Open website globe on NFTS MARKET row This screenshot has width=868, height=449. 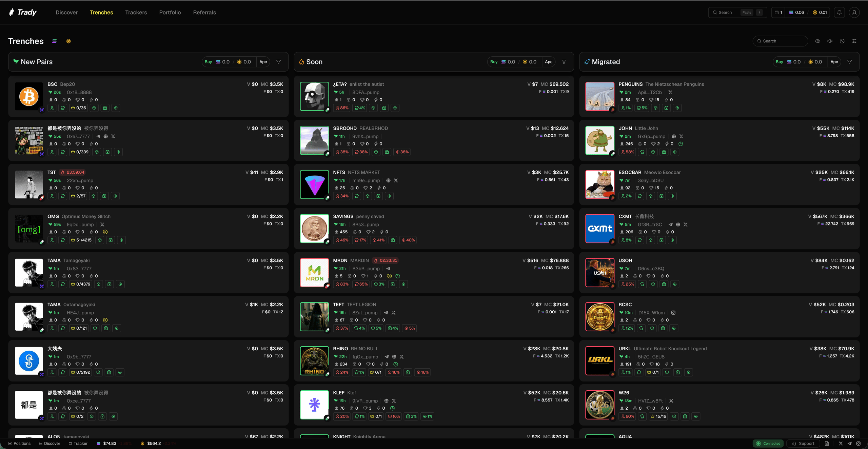[389, 180]
